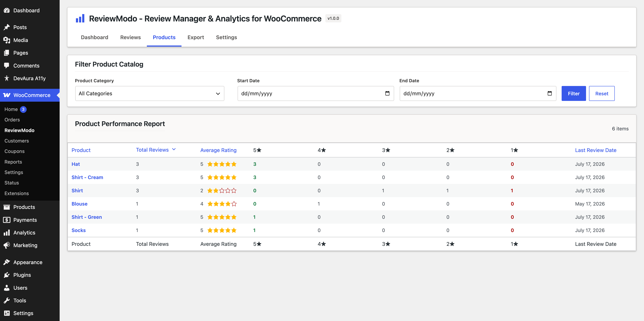This screenshot has width=644, height=321.
Task: Click the Appearance paintbrush icon
Action: (x=7, y=262)
